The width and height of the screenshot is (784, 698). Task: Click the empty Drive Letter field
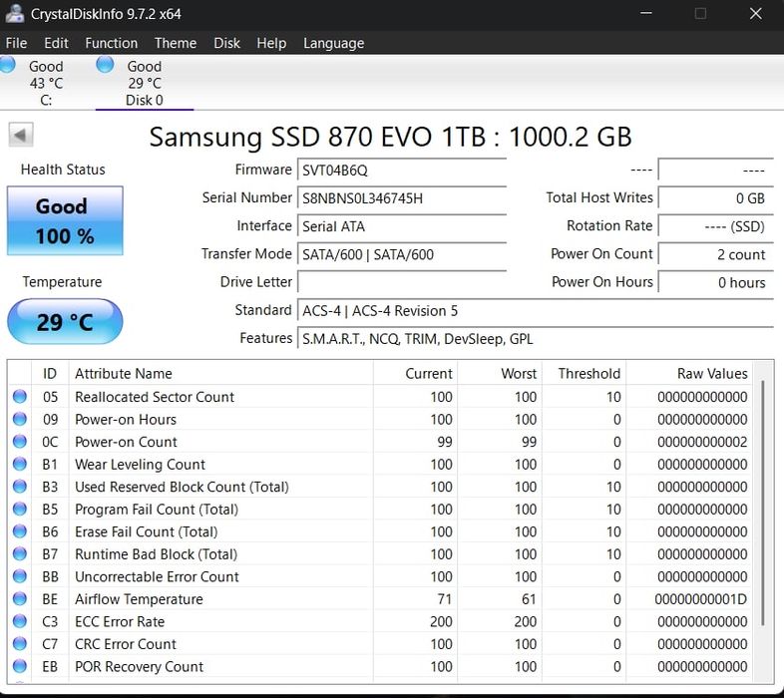point(402,282)
